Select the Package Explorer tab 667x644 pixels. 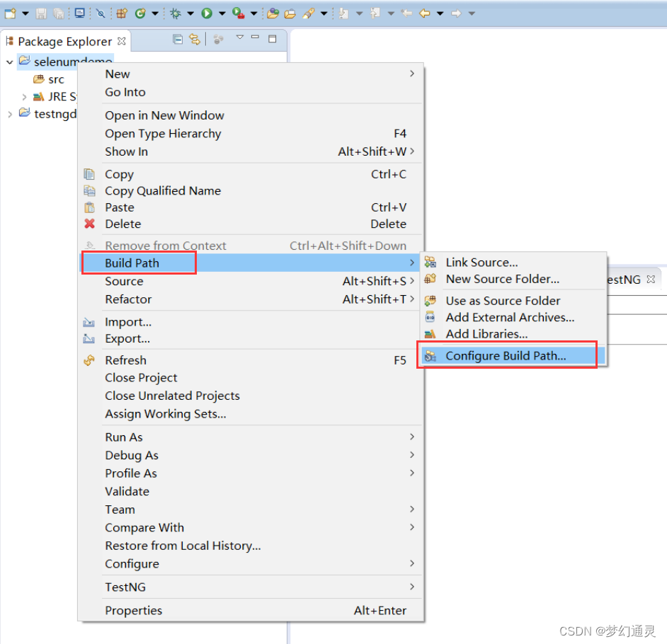64,41
